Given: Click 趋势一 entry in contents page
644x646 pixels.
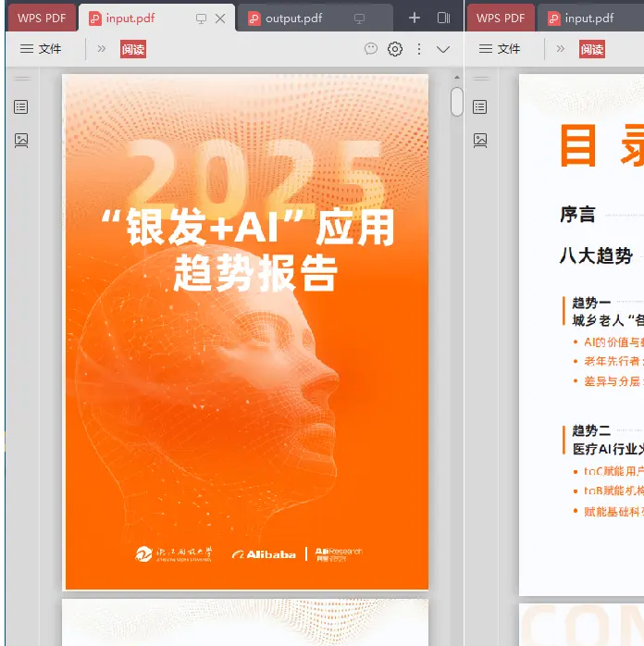Looking at the screenshot, I should 591,303.
